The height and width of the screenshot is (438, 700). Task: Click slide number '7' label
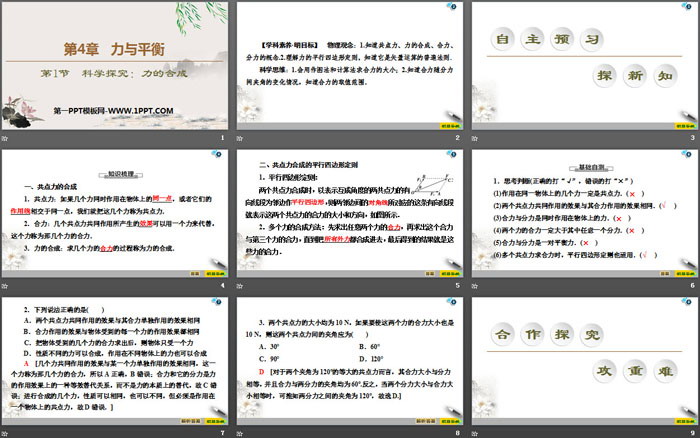[222, 433]
